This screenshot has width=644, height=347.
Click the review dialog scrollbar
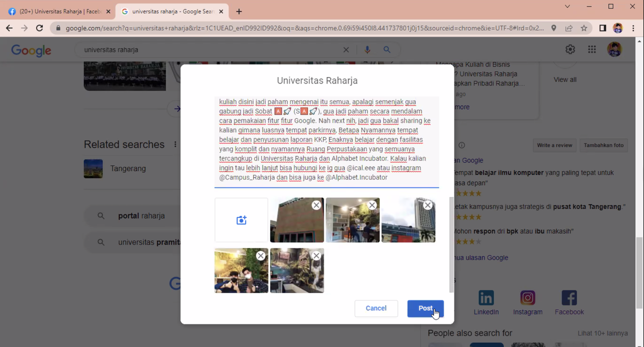[451, 245]
